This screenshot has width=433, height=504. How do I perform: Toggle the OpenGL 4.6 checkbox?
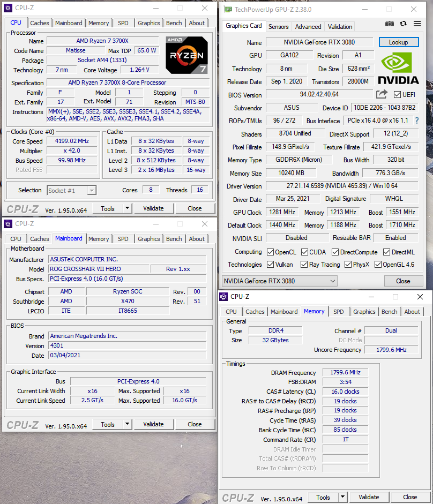[x=378, y=264]
